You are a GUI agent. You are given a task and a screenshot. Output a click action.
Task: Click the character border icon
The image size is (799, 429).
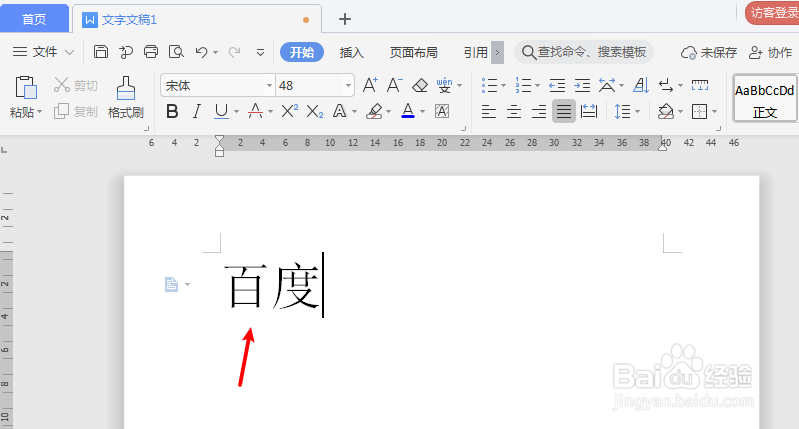click(x=442, y=111)
